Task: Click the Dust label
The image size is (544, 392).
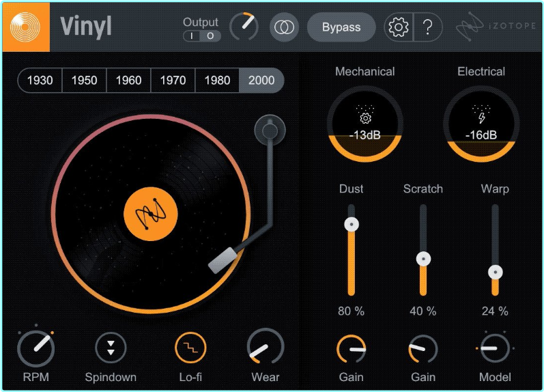Action: point(352,189)
